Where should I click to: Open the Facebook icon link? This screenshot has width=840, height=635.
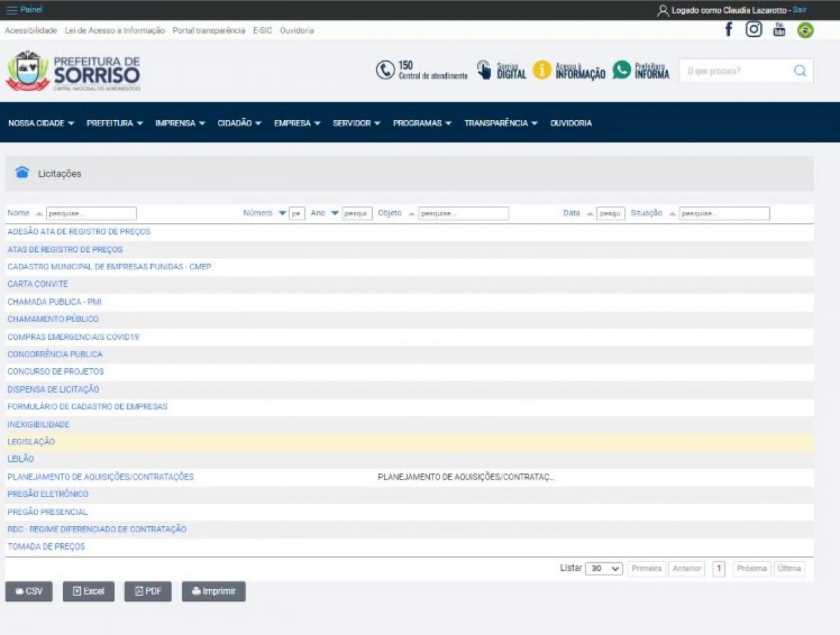click(728, 30)
